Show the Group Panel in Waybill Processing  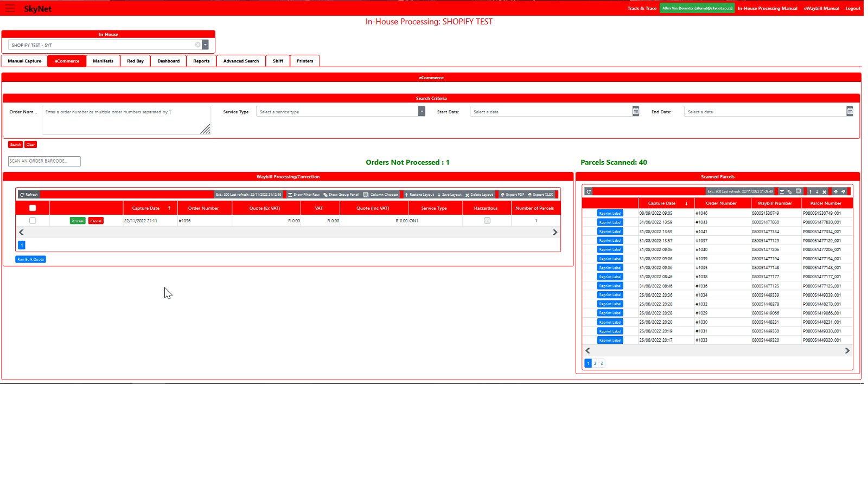click(x=341, y=194)
